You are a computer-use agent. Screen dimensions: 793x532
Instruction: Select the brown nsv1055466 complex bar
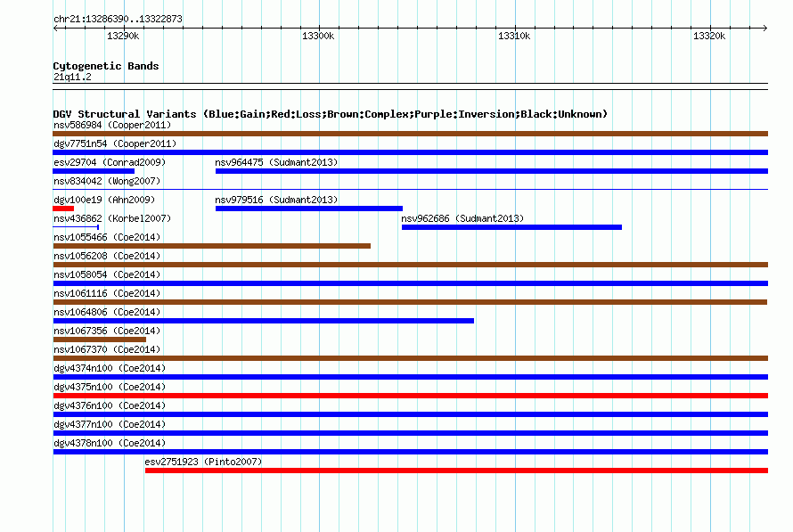tap(212, 246)
